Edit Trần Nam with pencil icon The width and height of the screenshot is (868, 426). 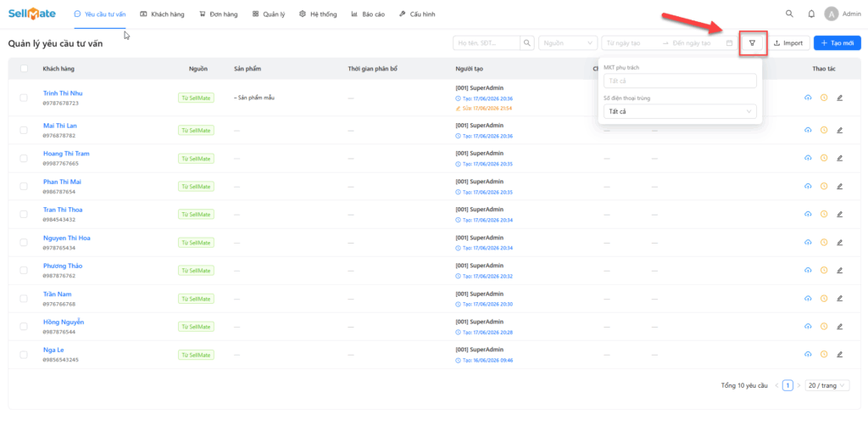839,298
